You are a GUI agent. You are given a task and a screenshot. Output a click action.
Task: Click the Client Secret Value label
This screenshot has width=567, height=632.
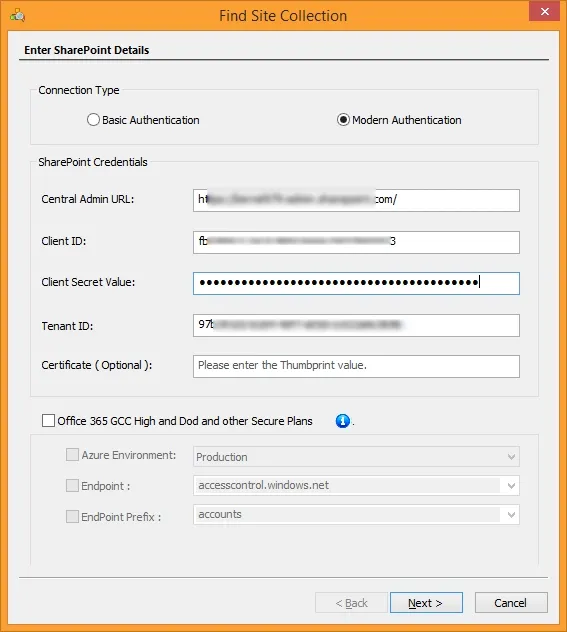pos(88,282)
